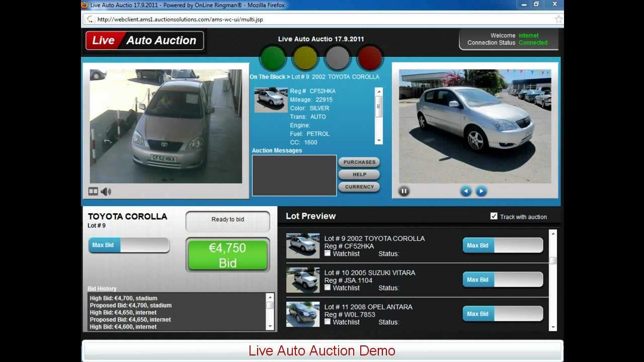The height and width of the screenshot is (362, 644).
Task: Mute the audio speaker icon
Action: click(x=106, y=191)
